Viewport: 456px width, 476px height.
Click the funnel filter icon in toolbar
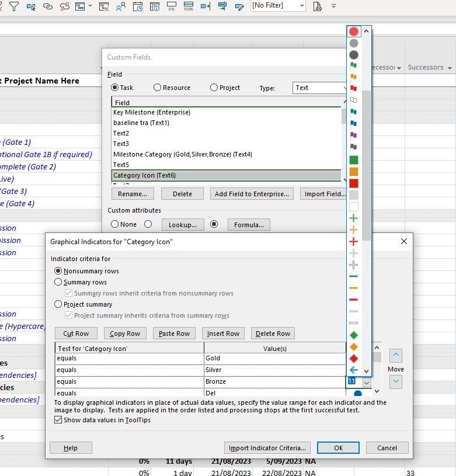tap(14, 6)
